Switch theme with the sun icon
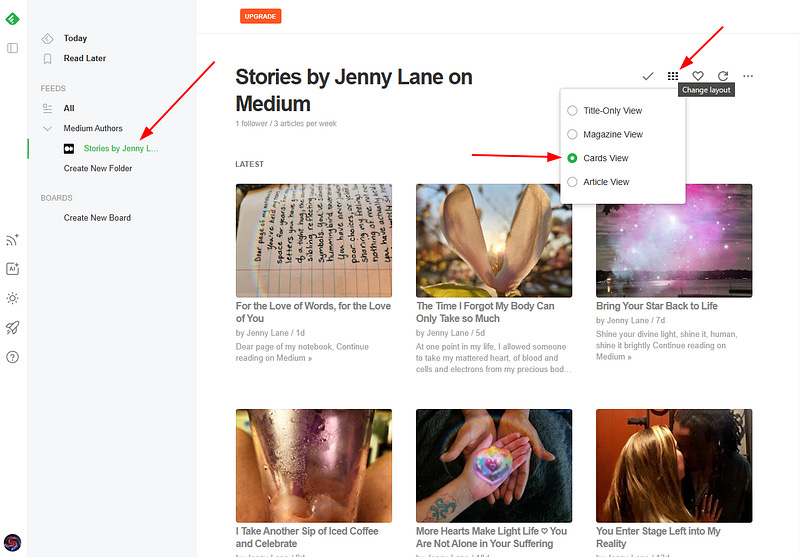Screen dimensions: 800x557 [x=12, y=298]
